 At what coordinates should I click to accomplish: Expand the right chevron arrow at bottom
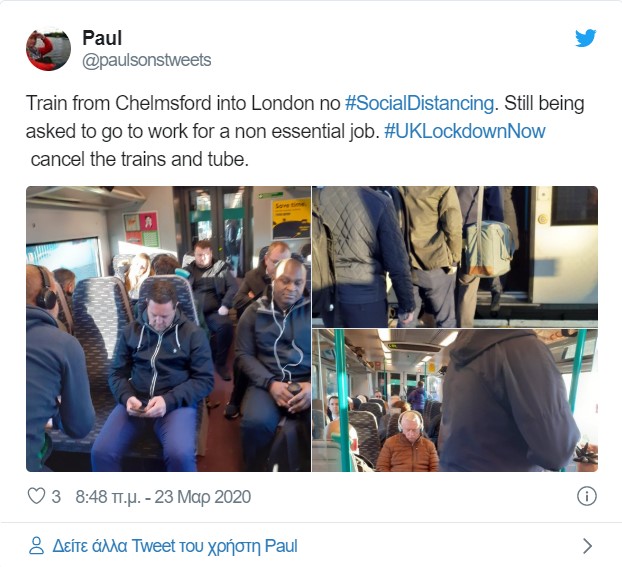point(587,546)
